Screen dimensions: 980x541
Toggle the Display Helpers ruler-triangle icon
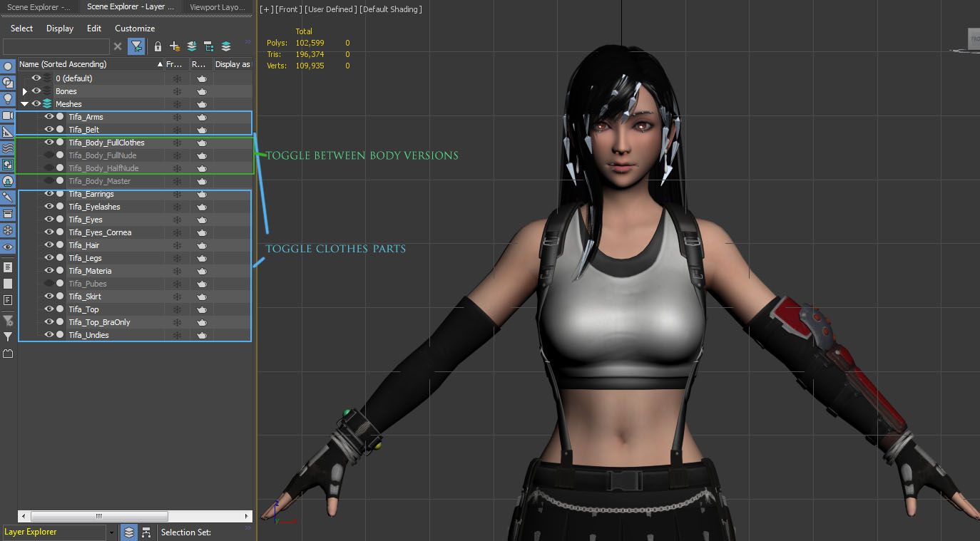click(8, 132)
